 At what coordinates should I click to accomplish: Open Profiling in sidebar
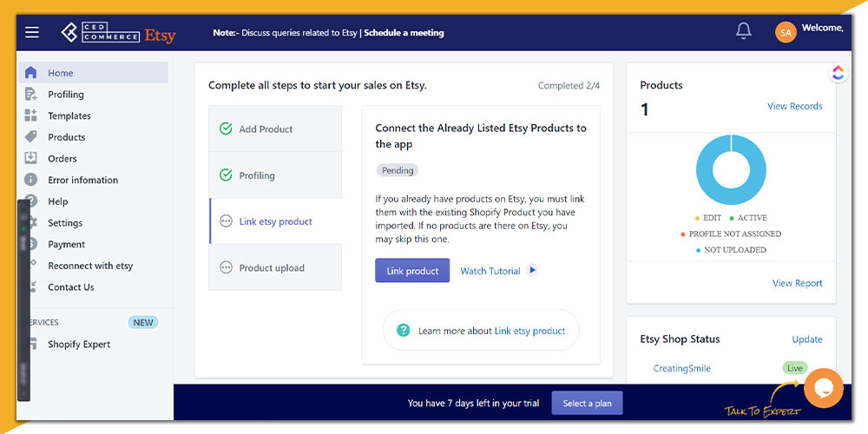66,94
